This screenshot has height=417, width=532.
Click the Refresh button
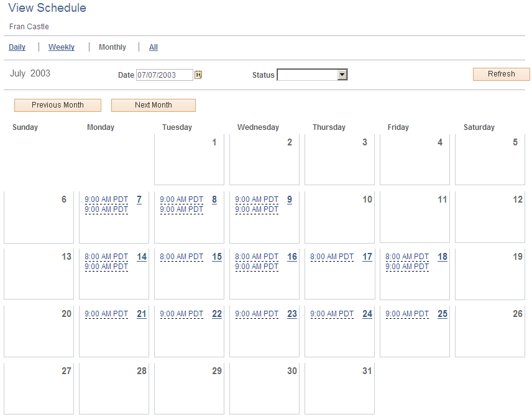pyautogui.click(x=501, y=74)
